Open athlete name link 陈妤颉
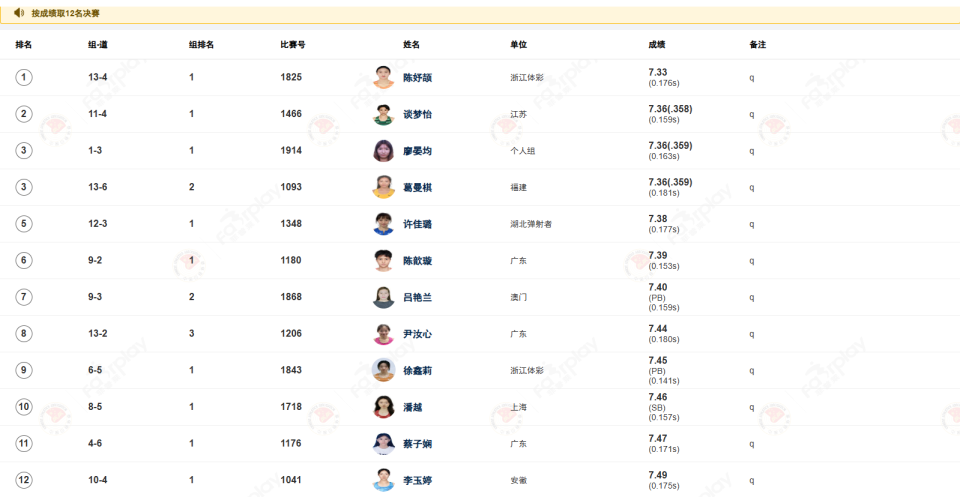 click(417, 78)
